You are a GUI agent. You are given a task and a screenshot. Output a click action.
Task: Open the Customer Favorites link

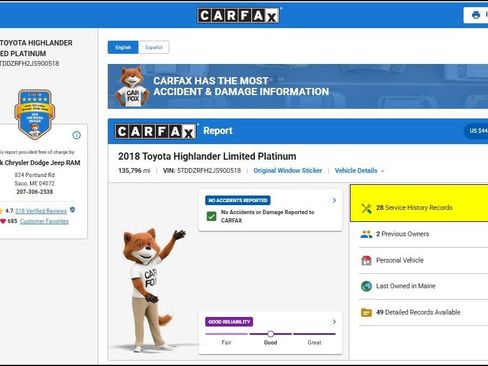point(44,221)
